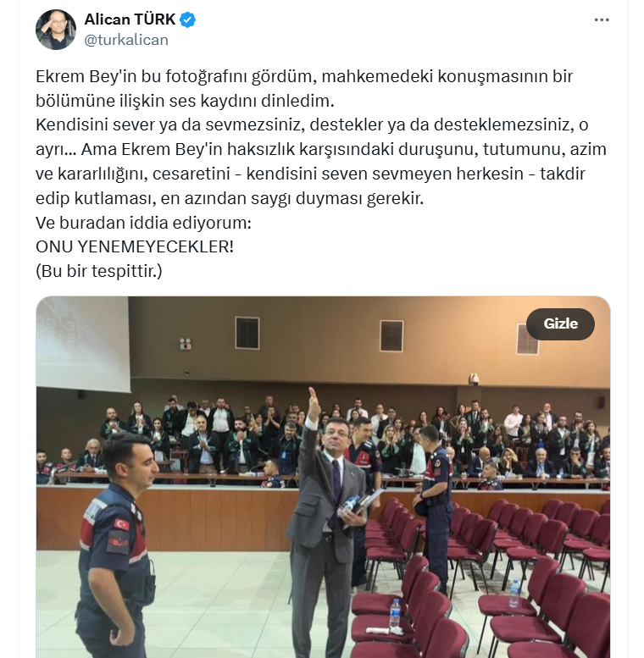Image resolution: width=644 pixels, height=658 pixels.
Task: Click the projector screen in the photo corner
Action: coord(83,344)
